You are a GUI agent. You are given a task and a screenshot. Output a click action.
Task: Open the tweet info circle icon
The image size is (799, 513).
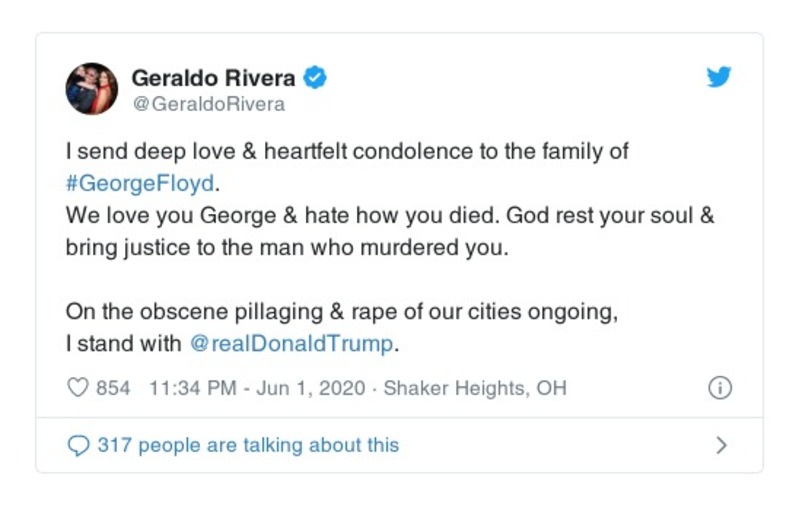coord(719,388)
